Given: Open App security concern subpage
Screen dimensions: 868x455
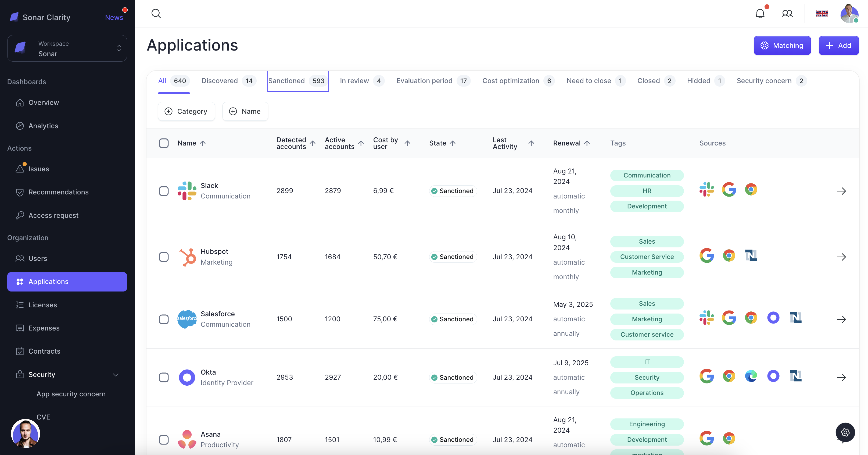Looking at the screenshot, I should (71, 394).
